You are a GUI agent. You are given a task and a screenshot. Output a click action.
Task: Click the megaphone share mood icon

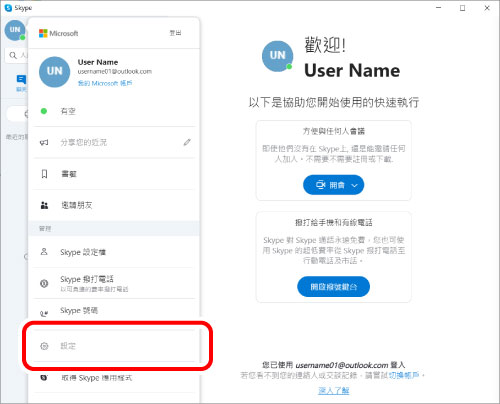44,142
